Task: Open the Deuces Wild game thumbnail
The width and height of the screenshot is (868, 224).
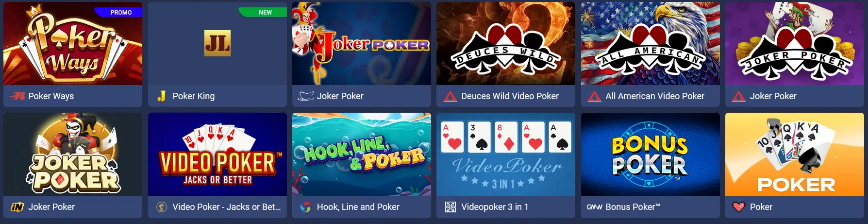Action: [506, 44]
